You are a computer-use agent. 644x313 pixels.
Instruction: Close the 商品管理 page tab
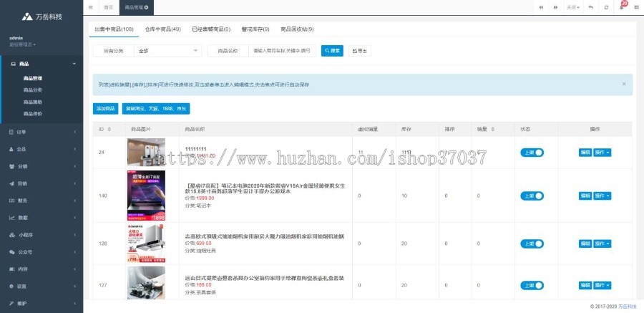click(147, 7)
